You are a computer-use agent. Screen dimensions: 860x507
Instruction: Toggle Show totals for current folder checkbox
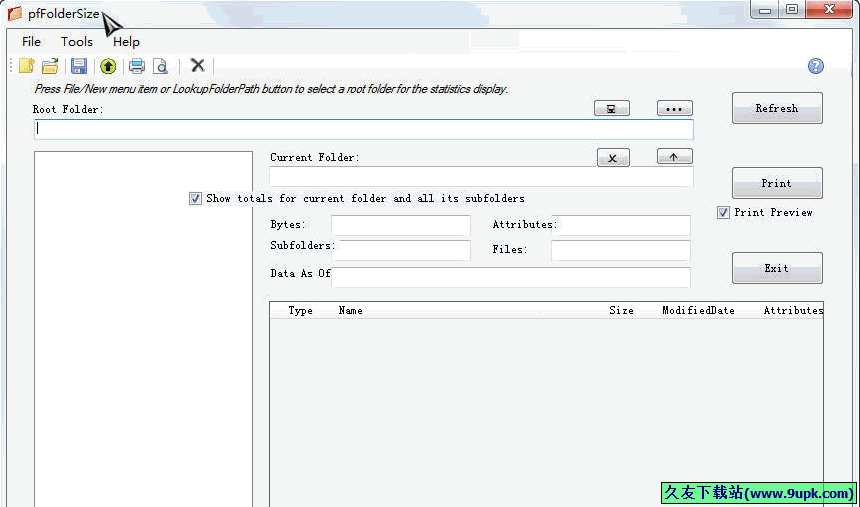tap(195, 198)
